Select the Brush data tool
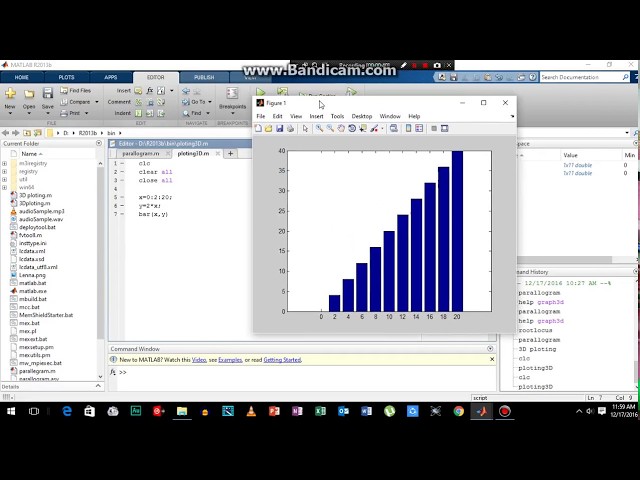The image size is (640, 480). [374, 129]
